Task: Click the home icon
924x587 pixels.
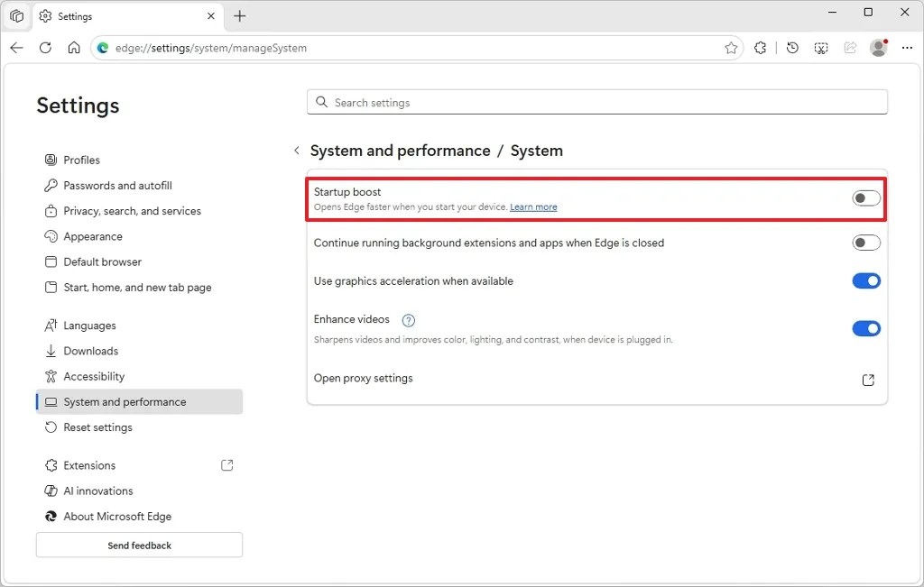Action: tap(74, 48)
